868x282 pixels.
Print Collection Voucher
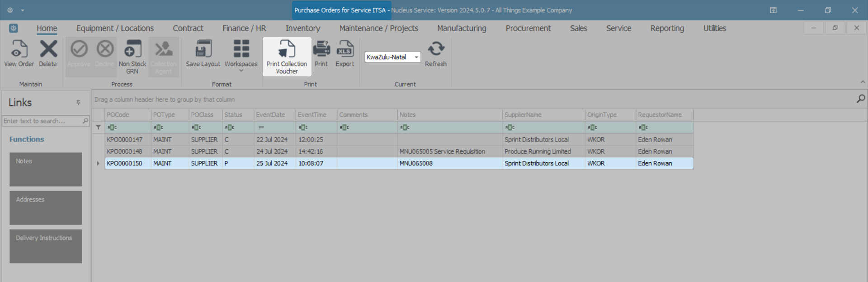point(287,57)
